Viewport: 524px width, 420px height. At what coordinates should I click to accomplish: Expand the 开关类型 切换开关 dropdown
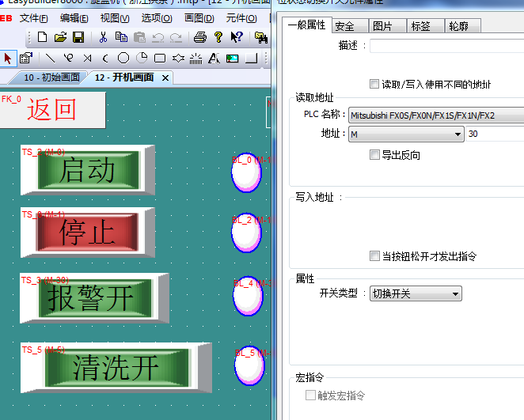pos(416,293)
